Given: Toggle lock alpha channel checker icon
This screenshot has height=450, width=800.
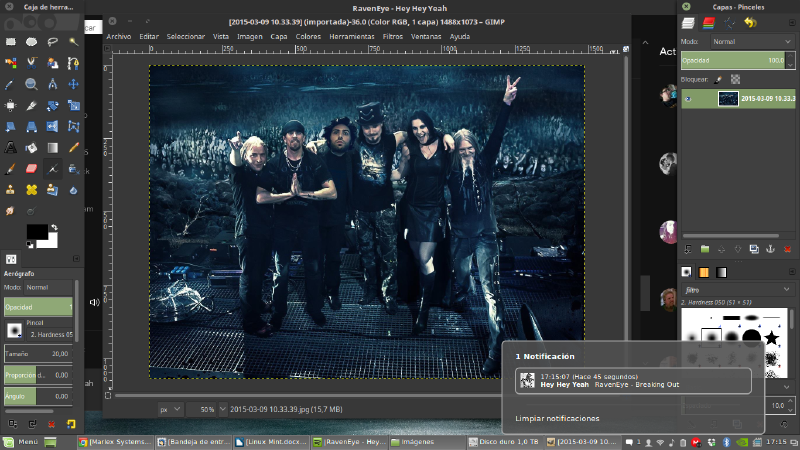Looking at the screenshot, I should pos(735,80).
